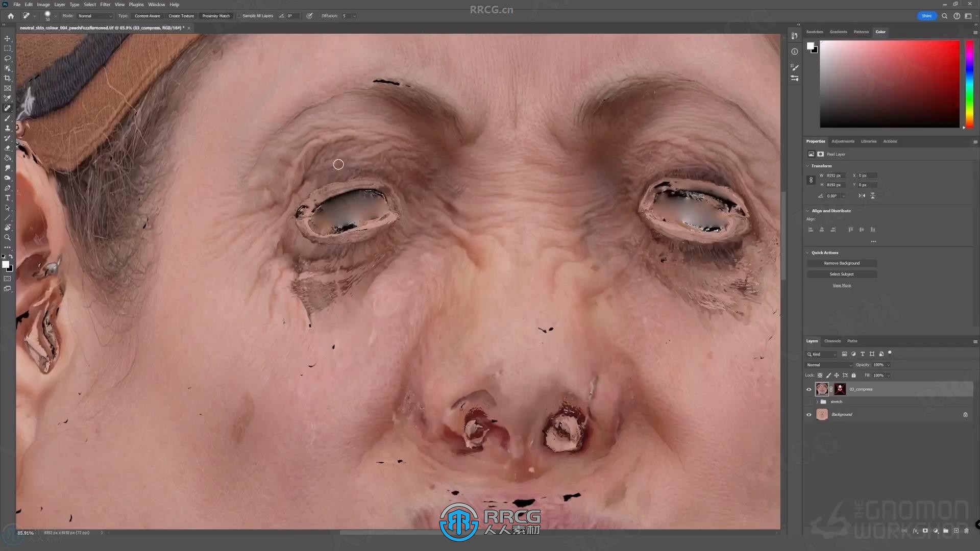Turn layer filtering on or off
Screen dimensions: 980x551
[890, 353]
